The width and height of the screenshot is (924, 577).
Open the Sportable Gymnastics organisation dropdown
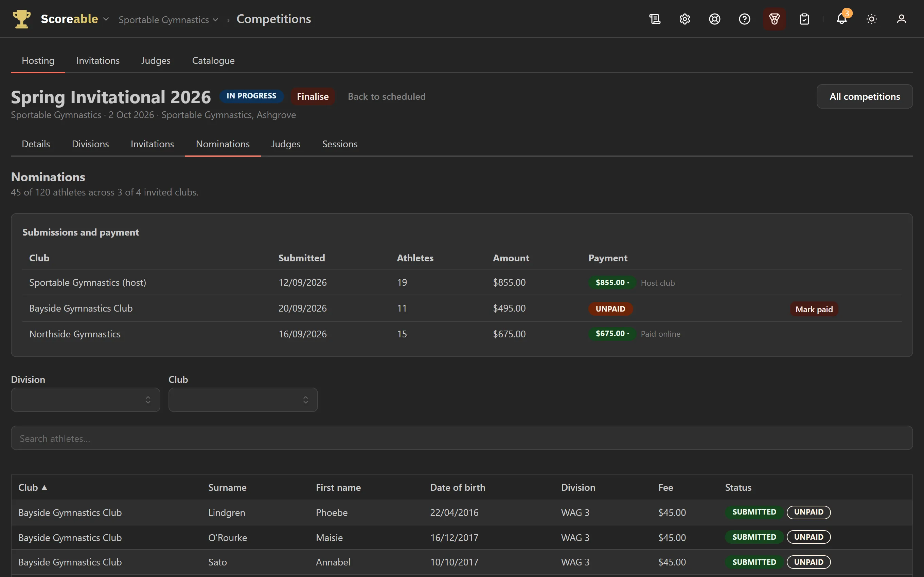point(168,19)
